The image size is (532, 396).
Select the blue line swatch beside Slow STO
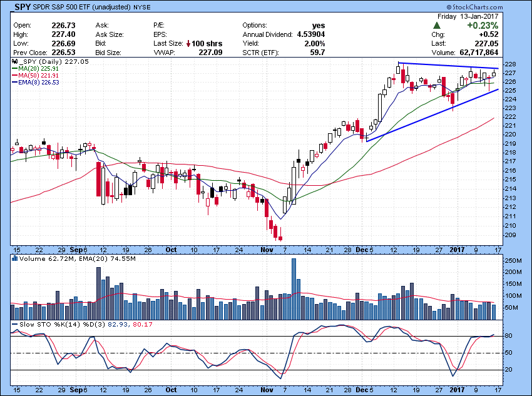14,324
